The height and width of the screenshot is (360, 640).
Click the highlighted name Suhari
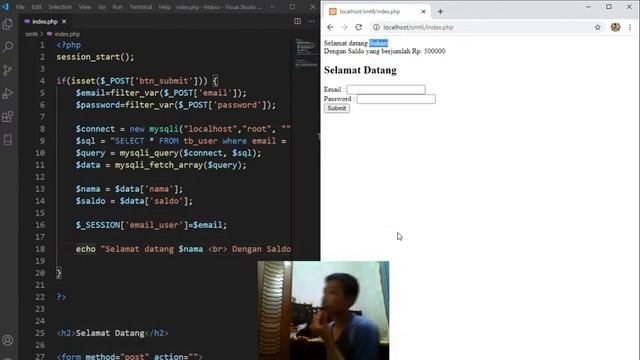[x=378, y=43]
